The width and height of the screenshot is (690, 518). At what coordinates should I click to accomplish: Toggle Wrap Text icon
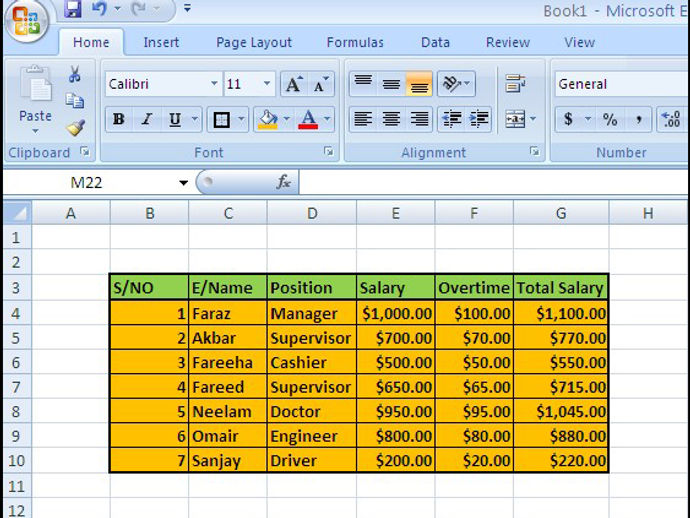515,84
